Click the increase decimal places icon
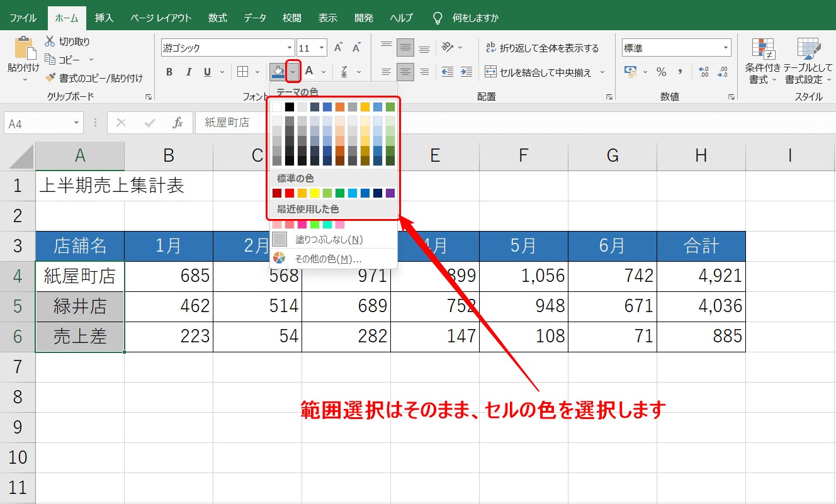 click(704, 72)
